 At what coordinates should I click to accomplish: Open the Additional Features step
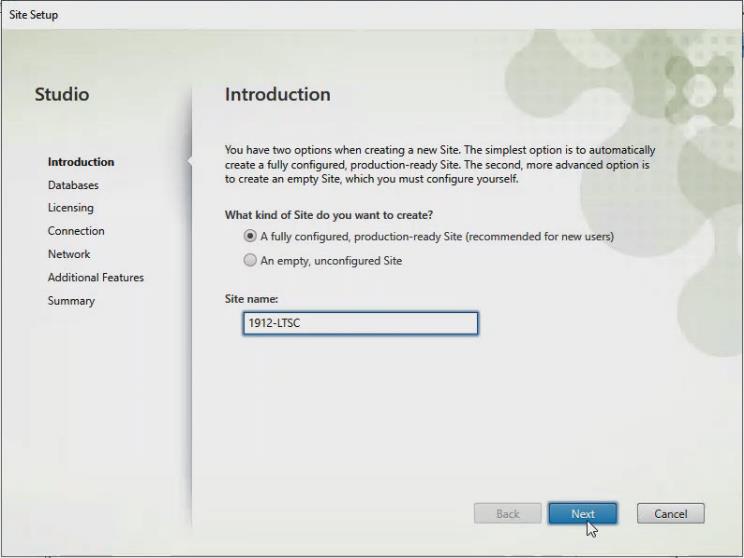coord(96,278)
